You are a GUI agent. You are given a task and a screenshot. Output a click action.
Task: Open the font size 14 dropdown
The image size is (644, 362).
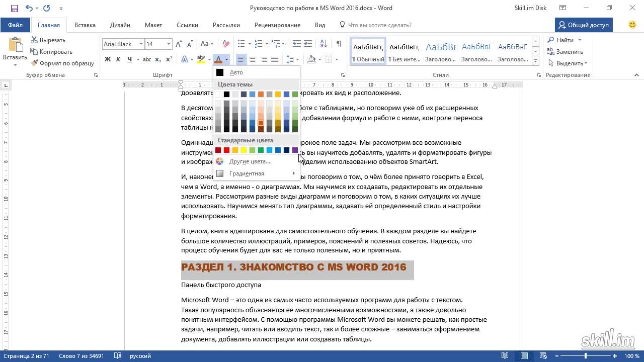[x=169, y=44]
